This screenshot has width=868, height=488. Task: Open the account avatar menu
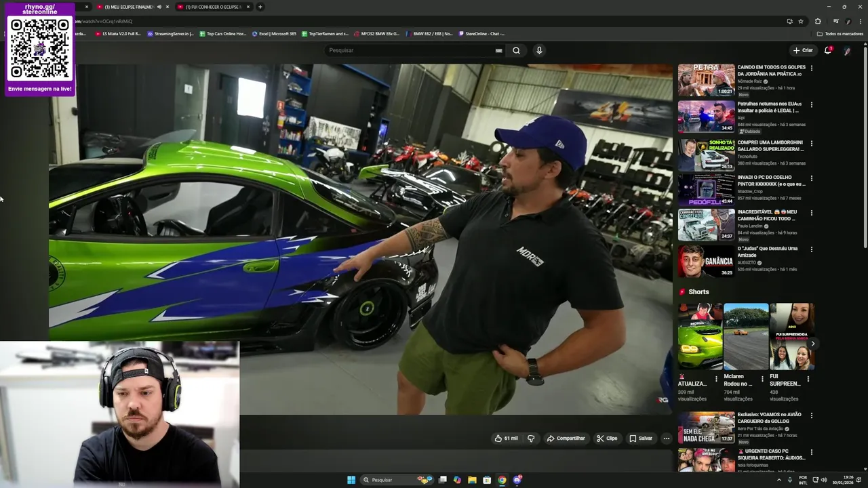pos(847,51)
